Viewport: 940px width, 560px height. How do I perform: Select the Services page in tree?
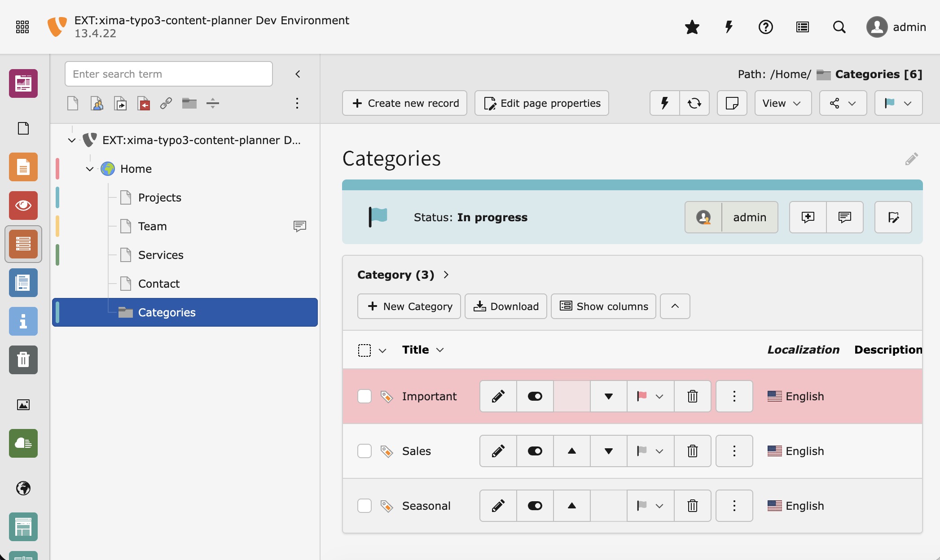161,255
